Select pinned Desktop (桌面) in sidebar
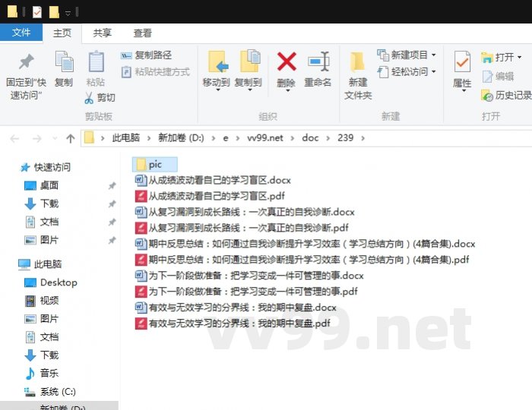 (x=42, y=185)
